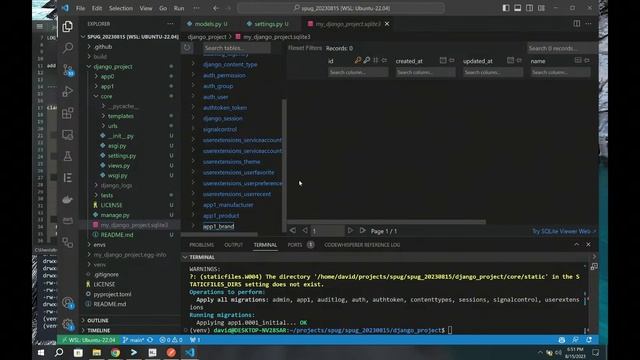Toggle the pin icon in name column header
Image resolution: width=640 pixels, height=360 pixels.
(x=587, y=60)
